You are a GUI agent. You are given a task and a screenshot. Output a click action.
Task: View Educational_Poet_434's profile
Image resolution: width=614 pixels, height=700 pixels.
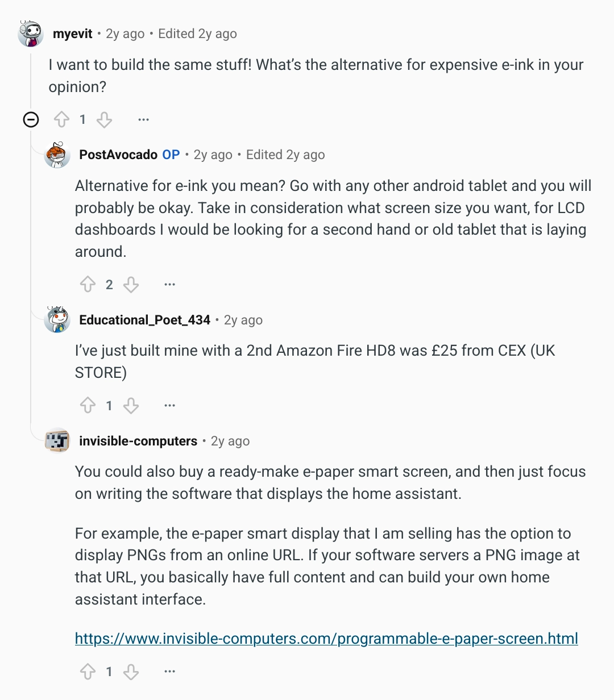click(144, 320)
